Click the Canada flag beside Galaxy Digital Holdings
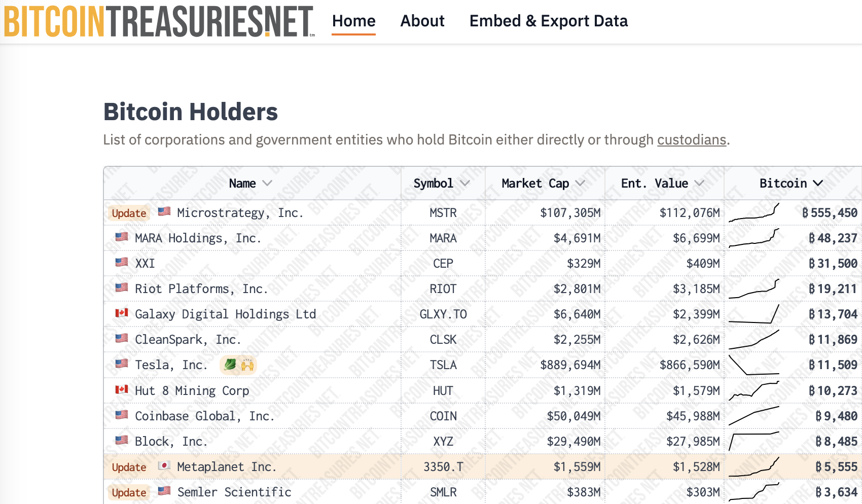862x504 pixels. click(122, 313)
